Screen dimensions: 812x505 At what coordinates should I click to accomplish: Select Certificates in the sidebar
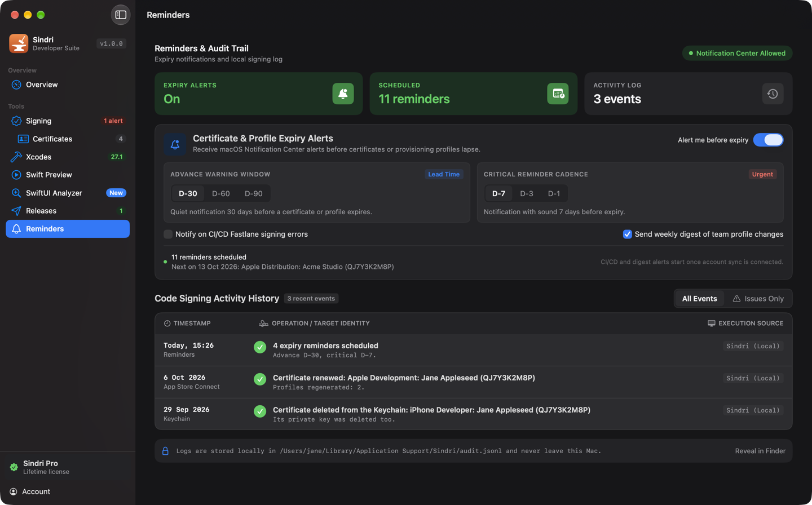68,139
